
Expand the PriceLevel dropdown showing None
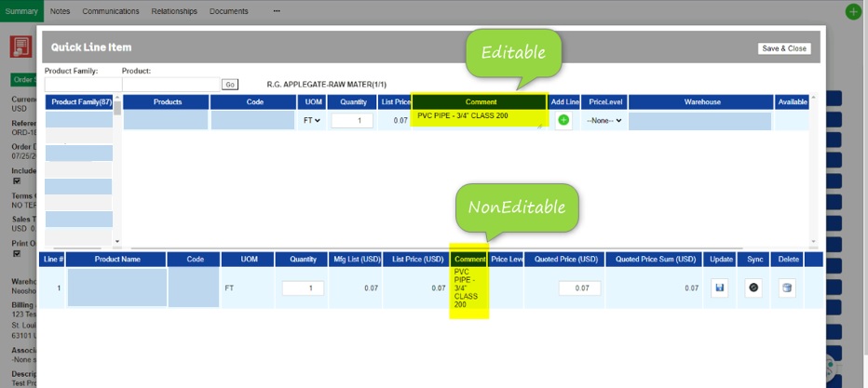coord(604,120)
